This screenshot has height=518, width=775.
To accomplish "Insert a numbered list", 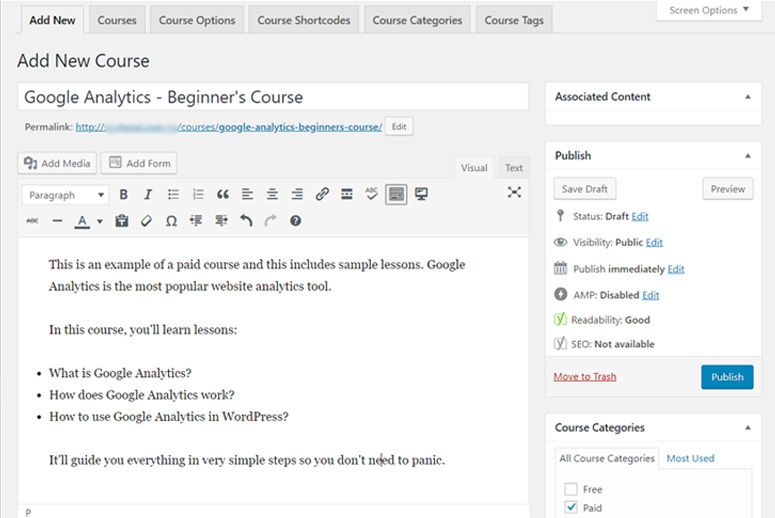I will (198, 194).
